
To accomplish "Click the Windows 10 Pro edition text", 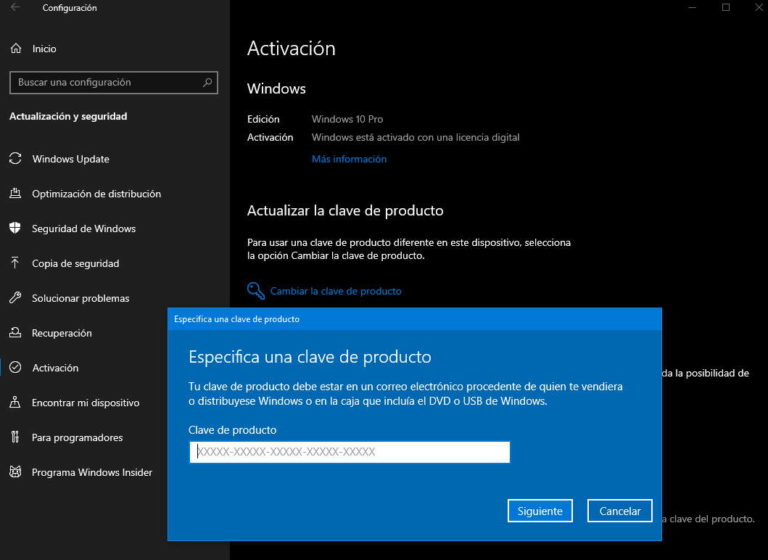I will tap(347, 119).
